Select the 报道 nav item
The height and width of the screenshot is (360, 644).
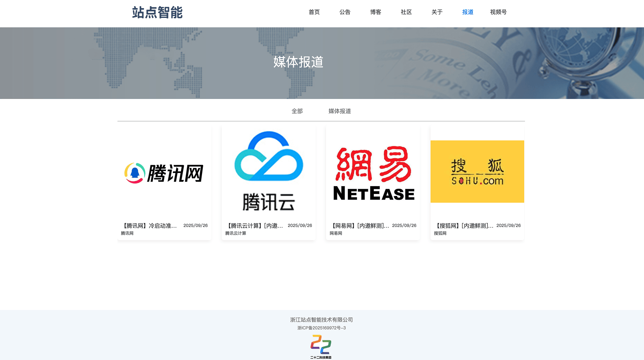(x=468, y=12)
